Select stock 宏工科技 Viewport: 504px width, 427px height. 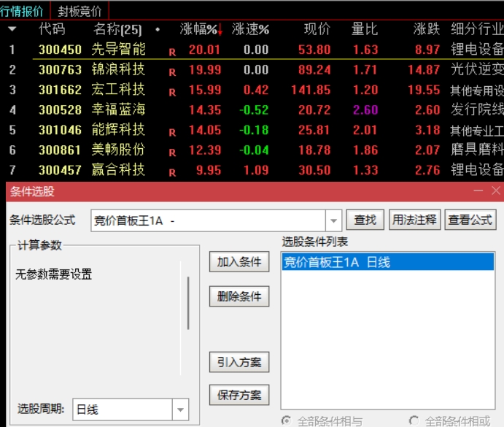(x=118, y=90)
